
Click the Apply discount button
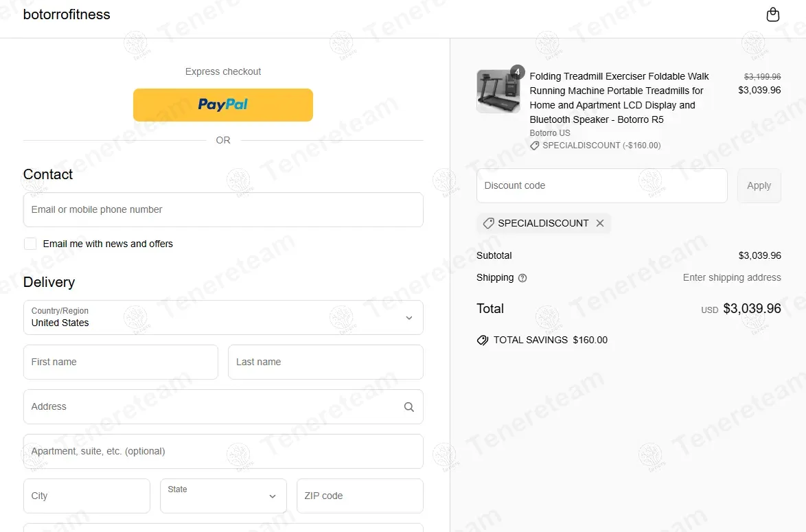point(759,185)
